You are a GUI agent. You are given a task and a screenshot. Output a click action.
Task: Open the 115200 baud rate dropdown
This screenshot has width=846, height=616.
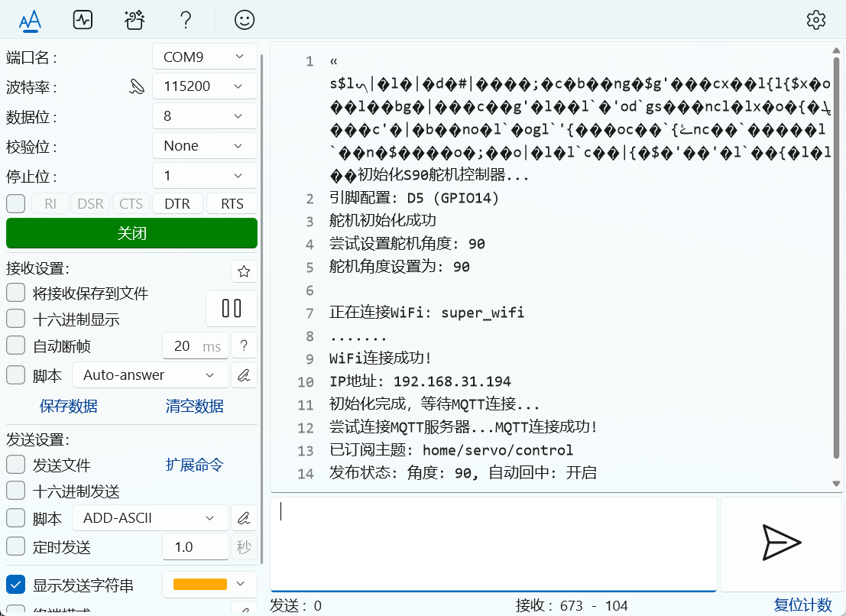coord(205,86)
